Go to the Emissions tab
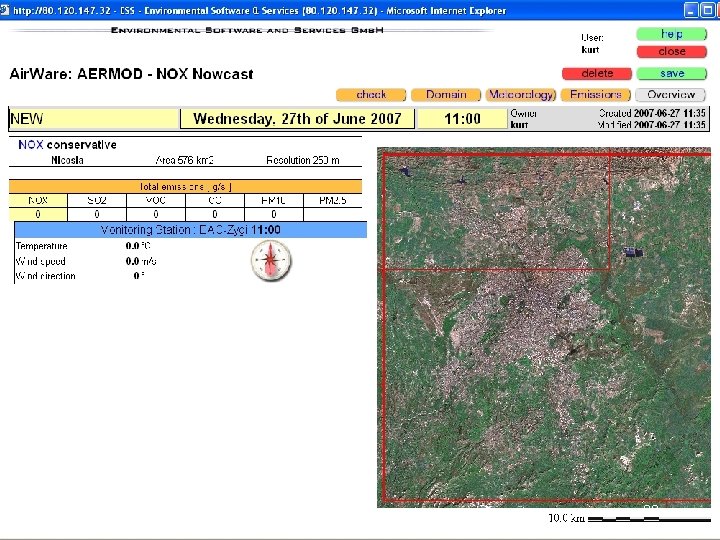 [596, 95]
